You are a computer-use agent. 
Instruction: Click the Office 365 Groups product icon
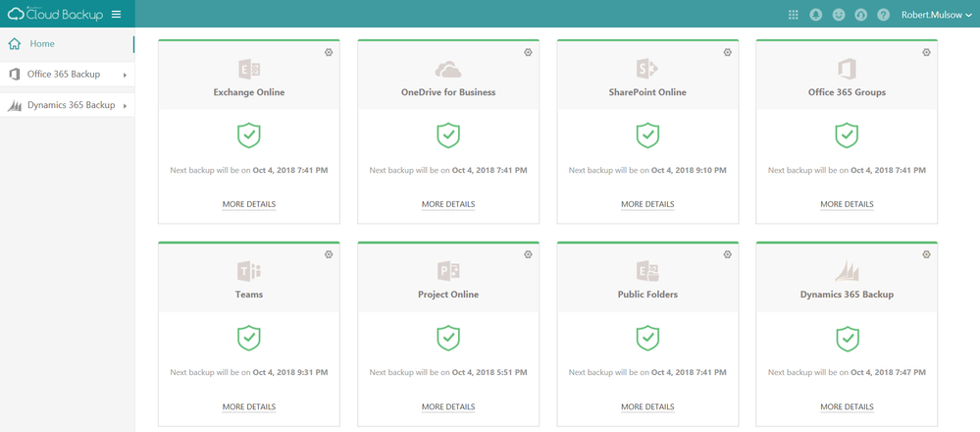point(847,69)
